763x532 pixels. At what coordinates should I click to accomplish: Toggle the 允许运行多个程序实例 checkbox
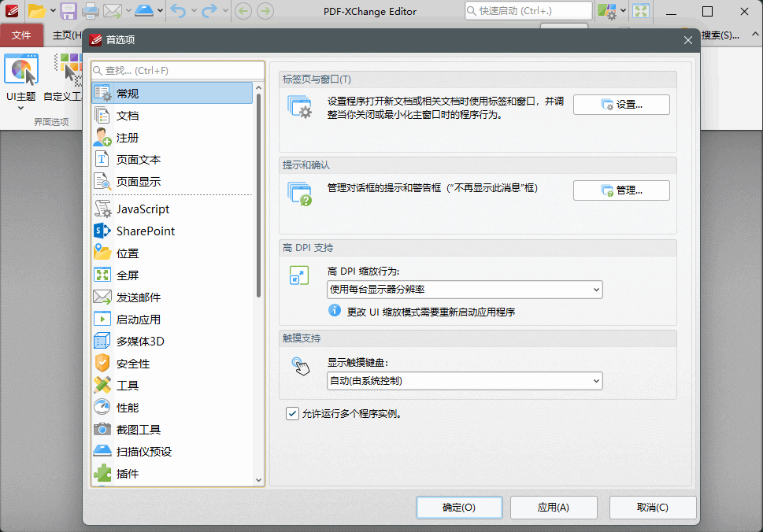point(292,414)
